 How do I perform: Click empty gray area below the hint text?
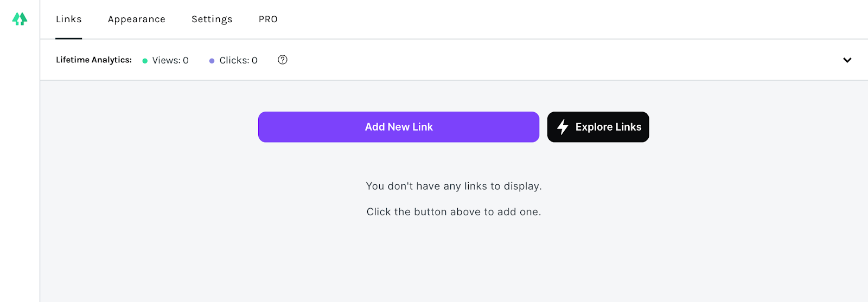coord(454,260)
